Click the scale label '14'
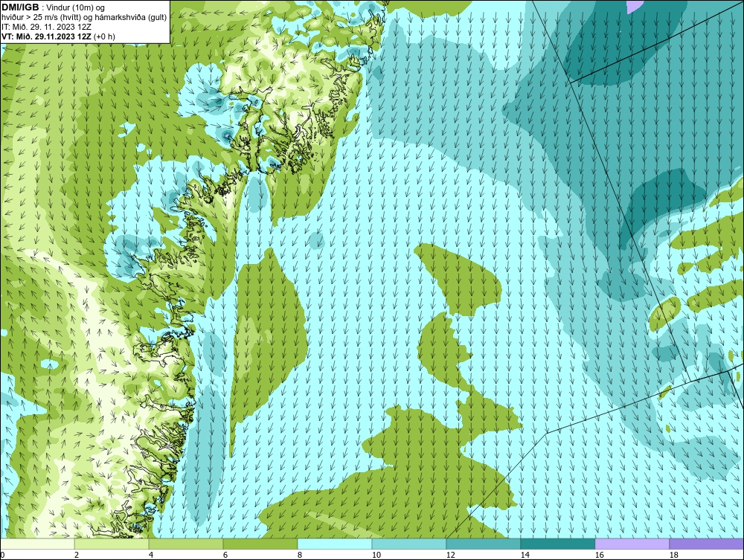Viewport: 744px width, 560px height. [x=525, y=555]
